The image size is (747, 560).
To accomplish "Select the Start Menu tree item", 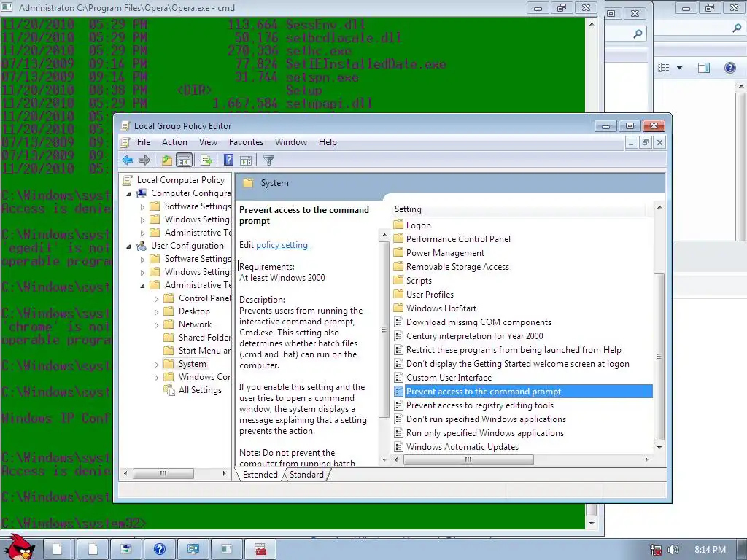I will coord(204,351).
